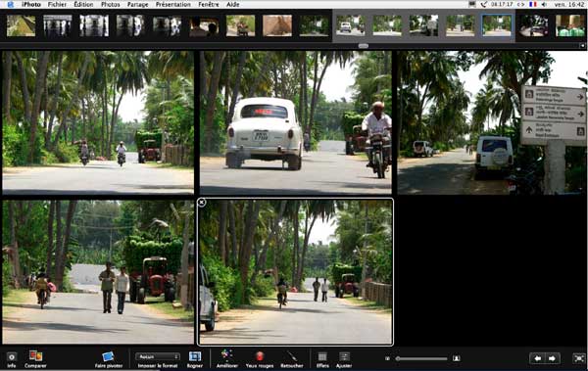Choose the Retoucher brush tool

[291, 356]
